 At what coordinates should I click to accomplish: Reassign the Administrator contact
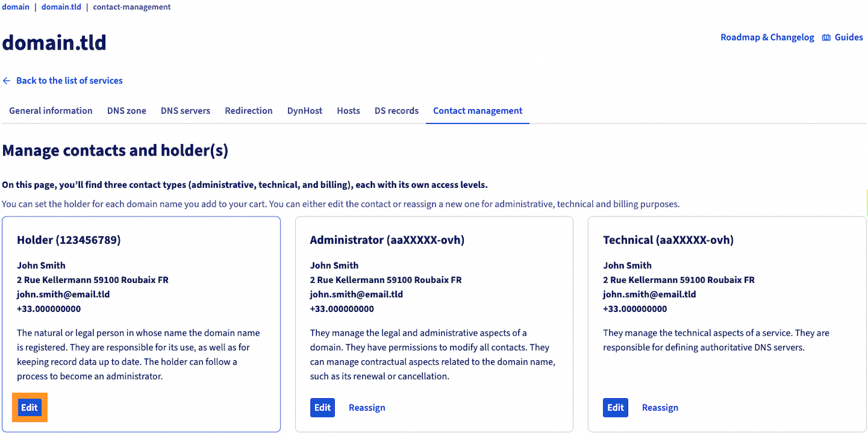[366, 407]
